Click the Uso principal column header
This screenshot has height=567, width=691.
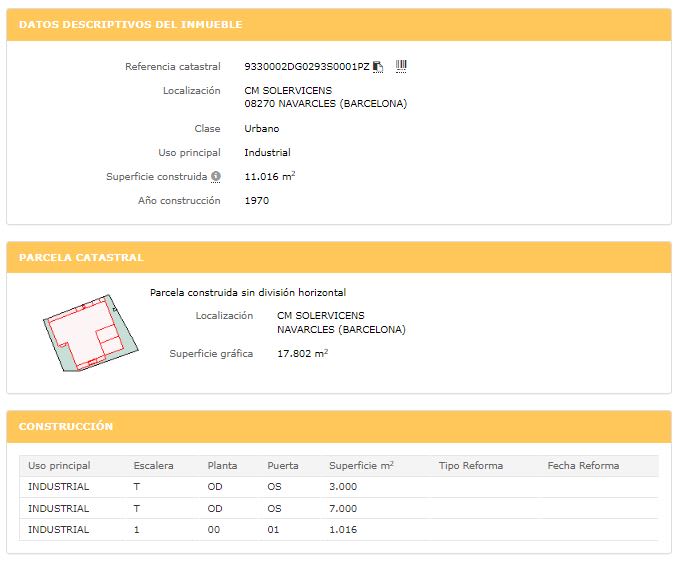pos(59,465)
